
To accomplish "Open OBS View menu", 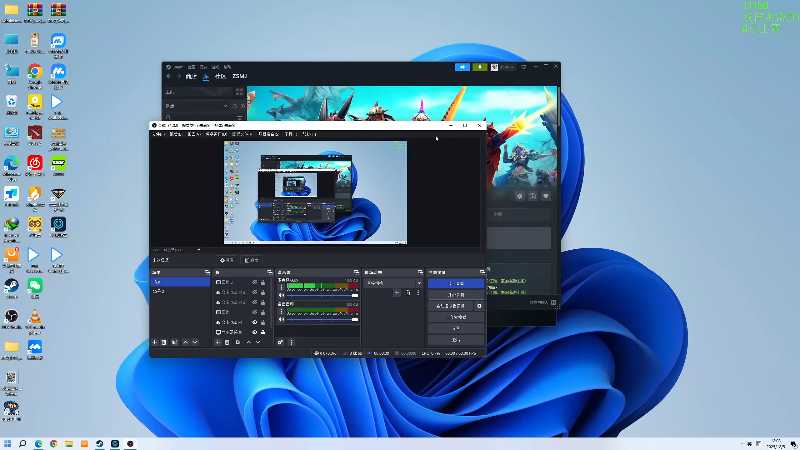I will 193,134.
